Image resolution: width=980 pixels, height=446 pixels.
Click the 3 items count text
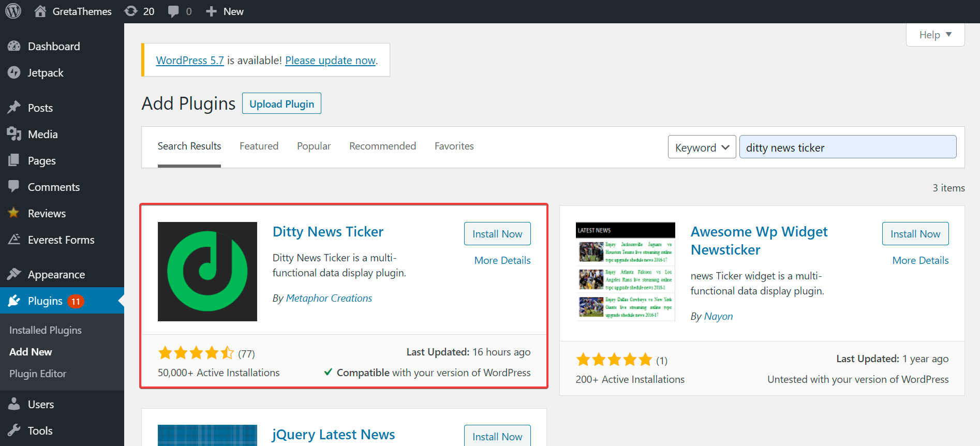tap(948, 188)
